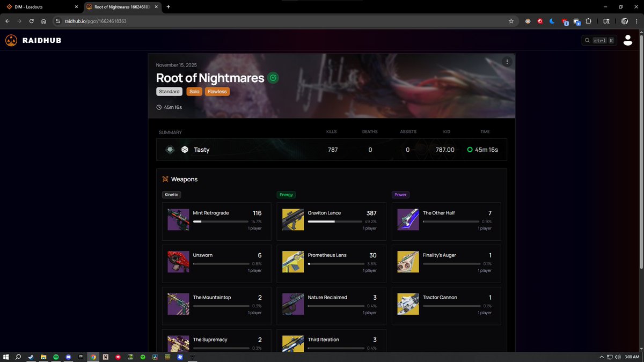Click the Nature Reclaimed weapon icon
The image size is (644, 362).
293,304
